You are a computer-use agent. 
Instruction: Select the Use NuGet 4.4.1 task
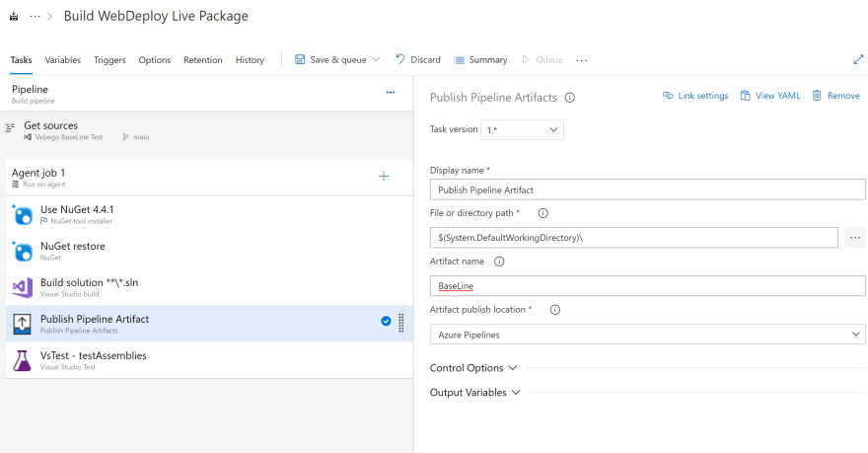tap(209, 214)
